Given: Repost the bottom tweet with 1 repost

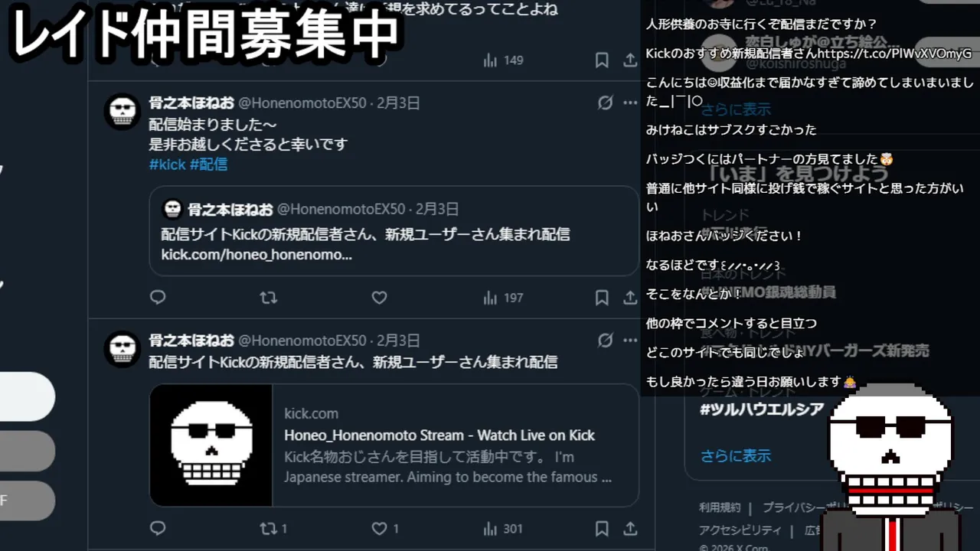Looking at the screenshot, I should (x=273, y=528).
